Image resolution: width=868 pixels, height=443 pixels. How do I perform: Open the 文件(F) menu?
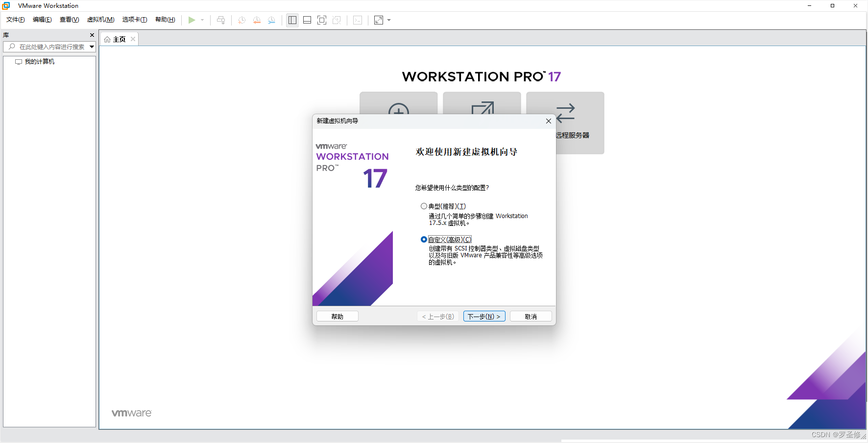pyautogui.click(x=16, y=20)
